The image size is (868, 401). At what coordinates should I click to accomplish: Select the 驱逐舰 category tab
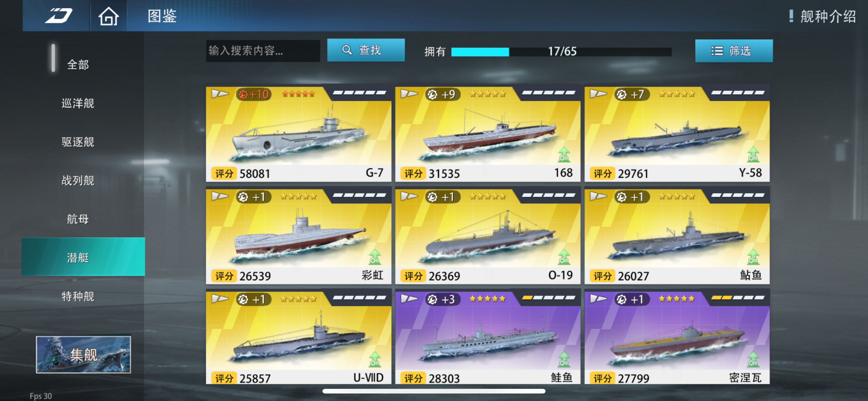[78, 142]
